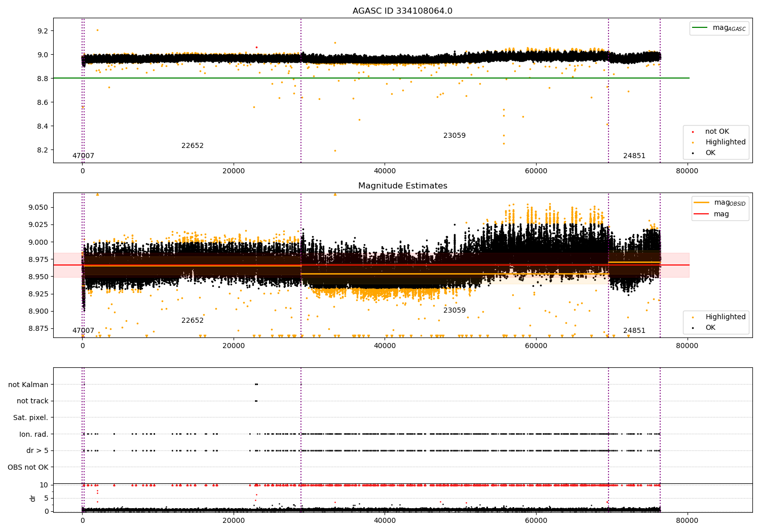The image size is (760, 532).
Task: Click the 23059 label in the Magnitude Estimates plot
Action: pyautogui.click(x=454, y=311)
